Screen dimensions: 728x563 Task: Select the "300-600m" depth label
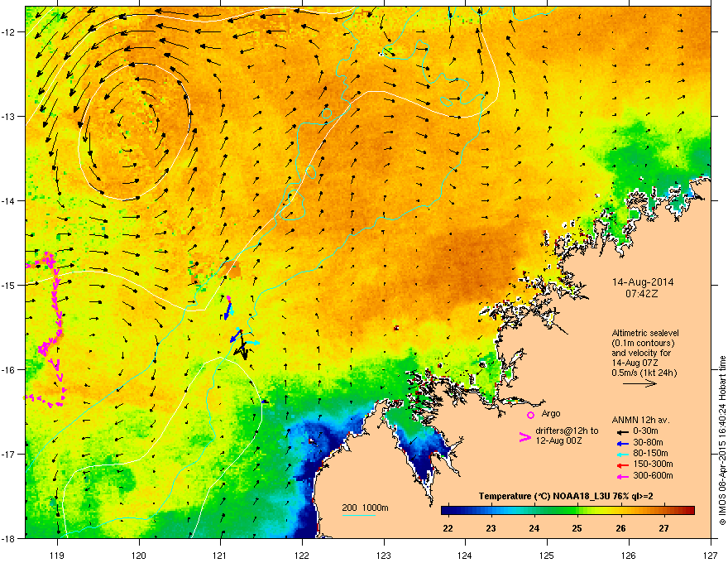pyautogui.click(x=654, y=475)
